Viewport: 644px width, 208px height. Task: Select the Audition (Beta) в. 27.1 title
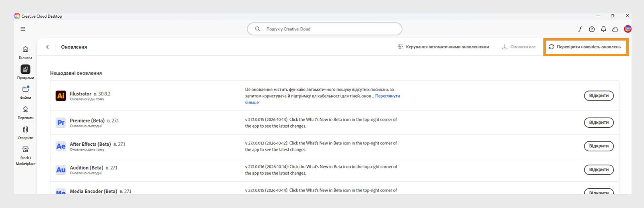(93, 168)
